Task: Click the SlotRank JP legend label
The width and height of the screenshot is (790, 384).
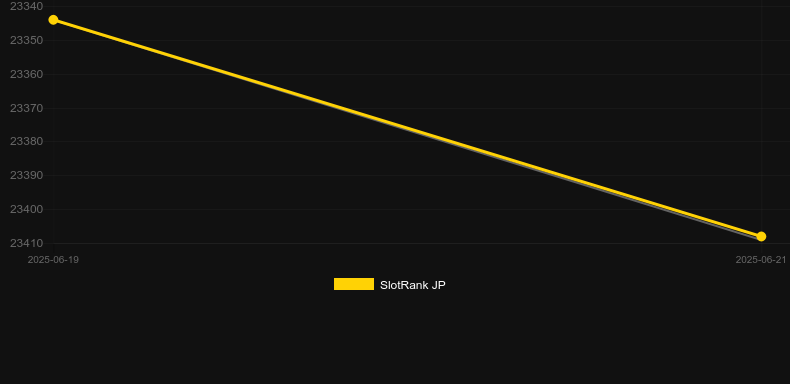Action: [x=413, y=285]
